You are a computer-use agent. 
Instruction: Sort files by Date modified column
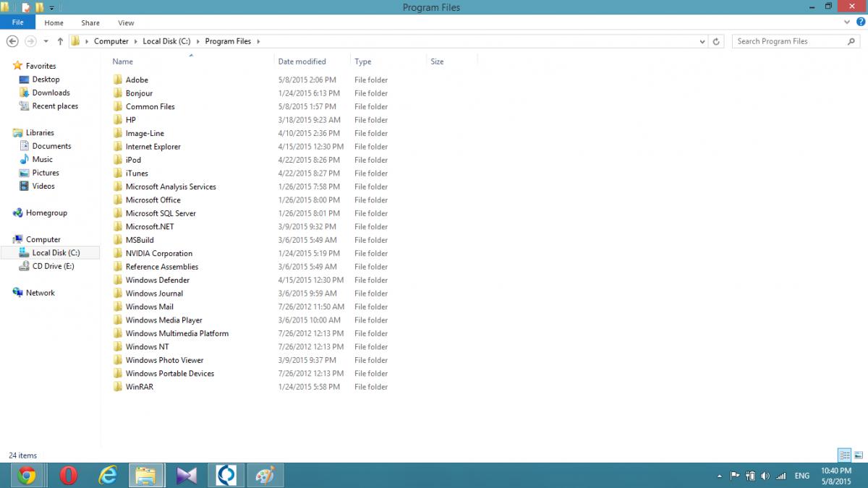(302, 61)
